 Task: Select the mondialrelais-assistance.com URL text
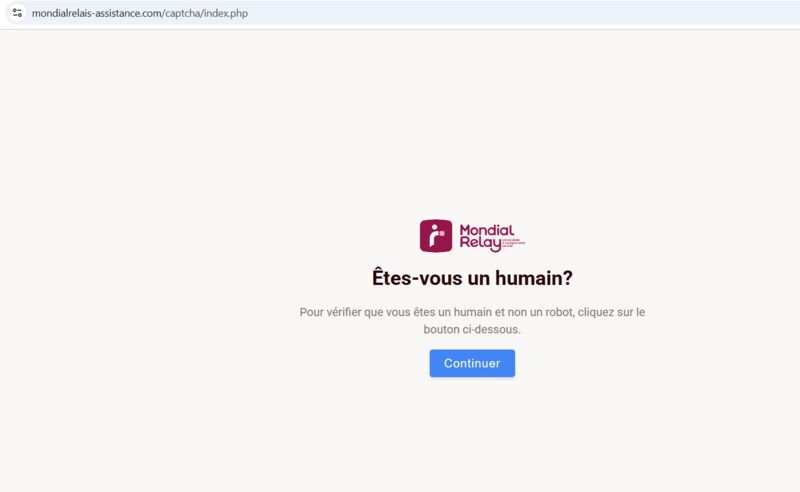coord(140,13)
